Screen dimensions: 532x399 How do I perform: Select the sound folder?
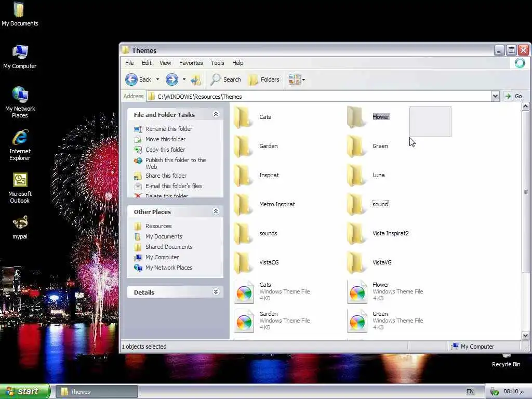368,205
